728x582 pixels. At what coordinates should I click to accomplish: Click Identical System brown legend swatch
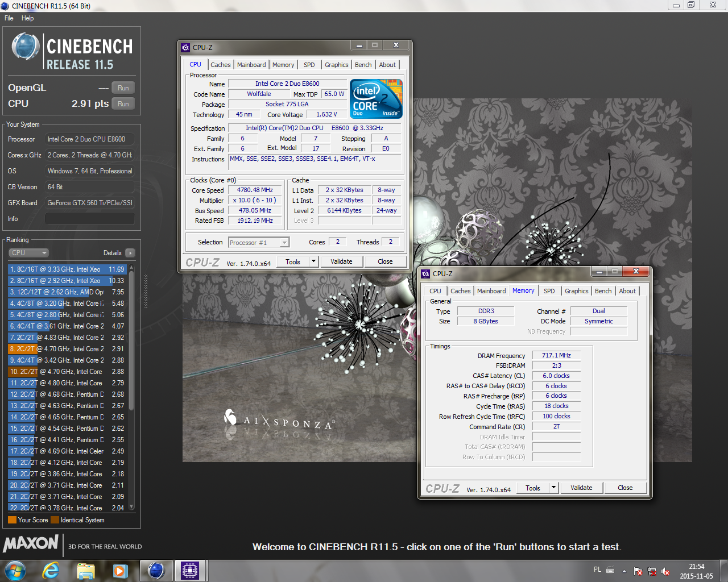point(55,520)
